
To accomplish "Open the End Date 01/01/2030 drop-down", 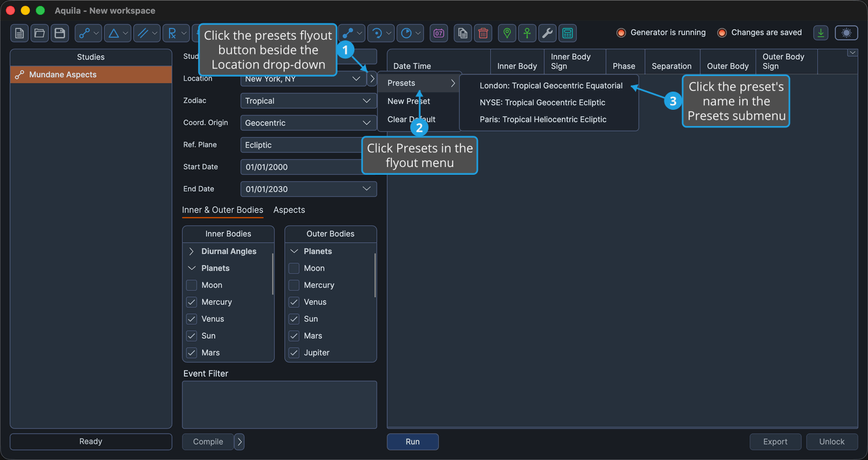I will coord(308,189).
